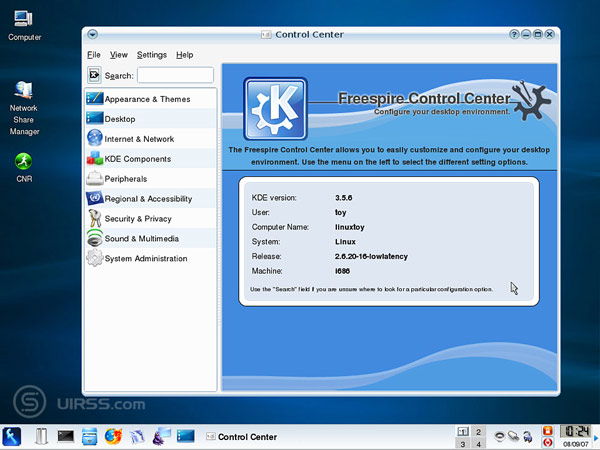600x450 pixels.
Task: Click the Regional & Accessibility flag icon
Action: tap(95, 199)
